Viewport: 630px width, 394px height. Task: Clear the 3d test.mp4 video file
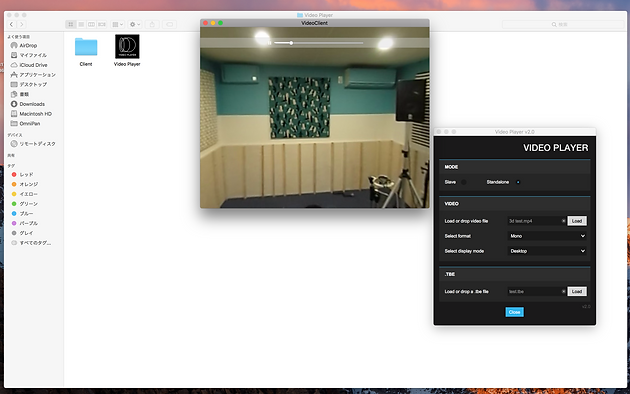tap(564, 221)
